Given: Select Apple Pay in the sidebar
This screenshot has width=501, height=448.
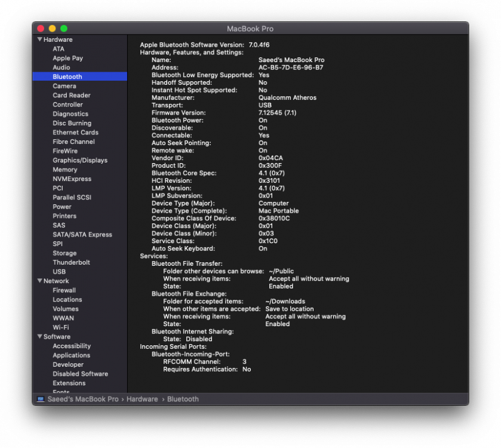Looking at the screenshot, I should point(67,58).
